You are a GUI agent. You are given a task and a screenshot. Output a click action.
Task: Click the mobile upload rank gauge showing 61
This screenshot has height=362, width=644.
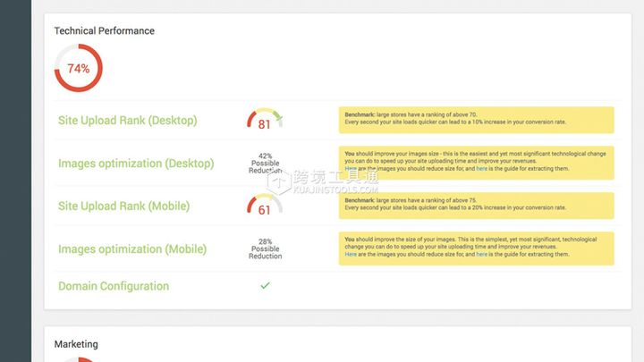click(265, 206)
